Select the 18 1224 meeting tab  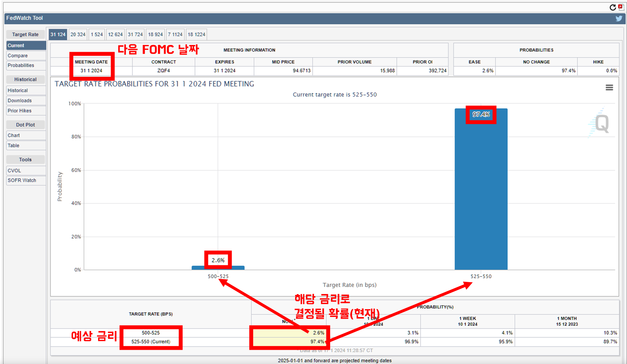pyautogui.click(x=196, y=34)
